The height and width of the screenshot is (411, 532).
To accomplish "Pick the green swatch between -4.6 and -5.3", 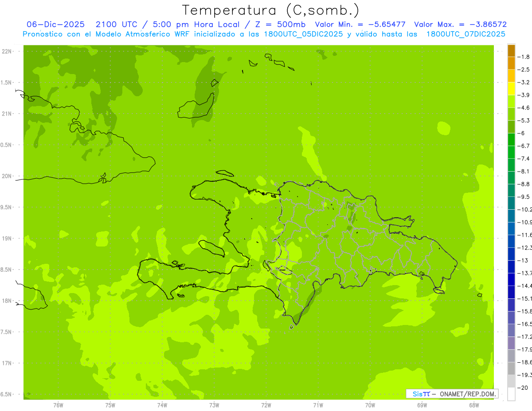I will 511,114.
